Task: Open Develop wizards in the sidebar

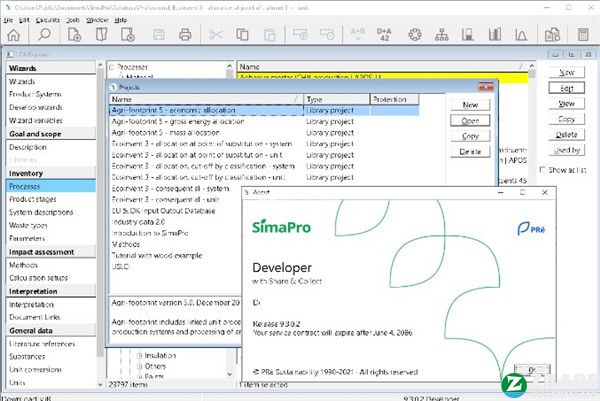Action: coord(36,107)
